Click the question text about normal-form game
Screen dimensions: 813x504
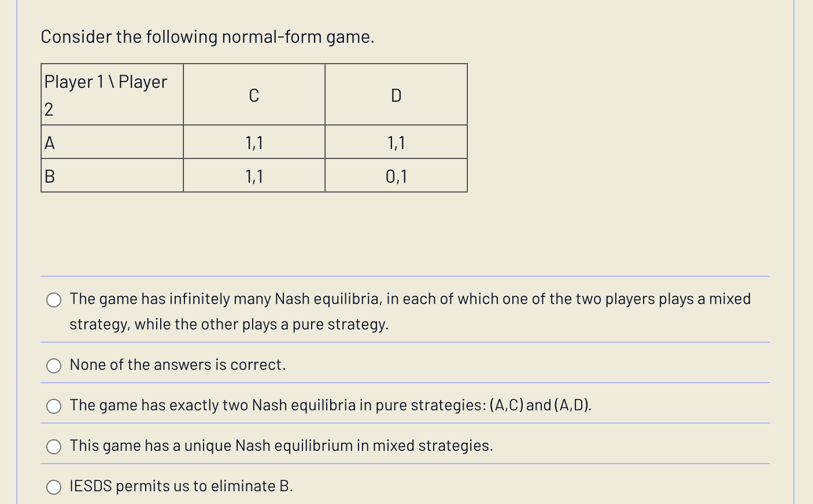tap(207, 37)
